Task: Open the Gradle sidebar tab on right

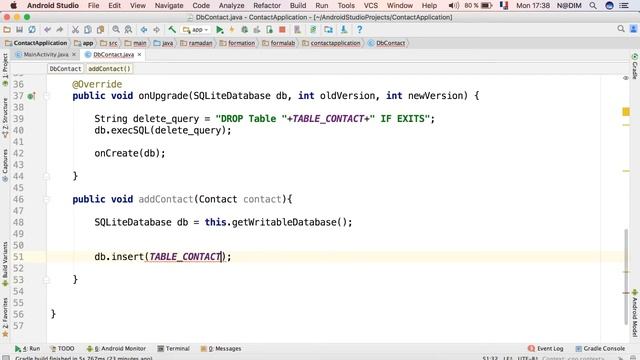Action: click(635, 66)
